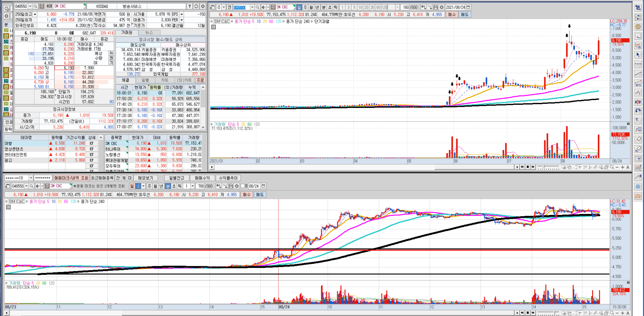This screenshot has height=316, width=644.
Task: Click the candle count field showing 160
Action: pos(405,7)
